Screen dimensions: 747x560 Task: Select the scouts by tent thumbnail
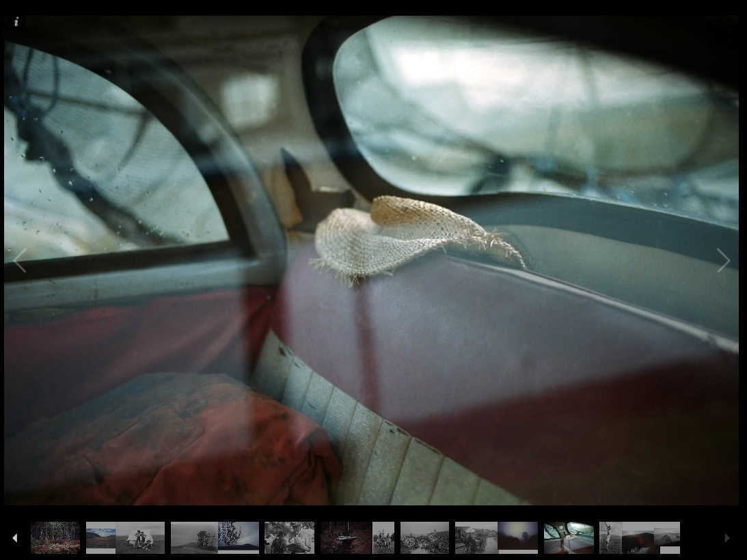click(141, 537)
